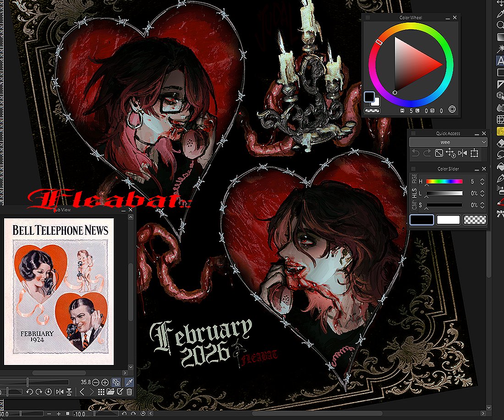504x420 pixels.
Task: Rotate Sub View image left
Action: point(29,392)
